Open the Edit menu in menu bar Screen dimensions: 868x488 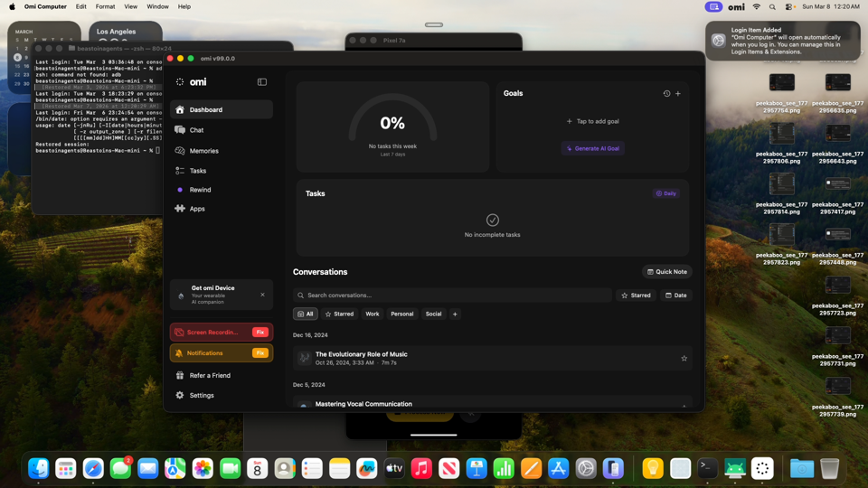[x=80, y=6]
